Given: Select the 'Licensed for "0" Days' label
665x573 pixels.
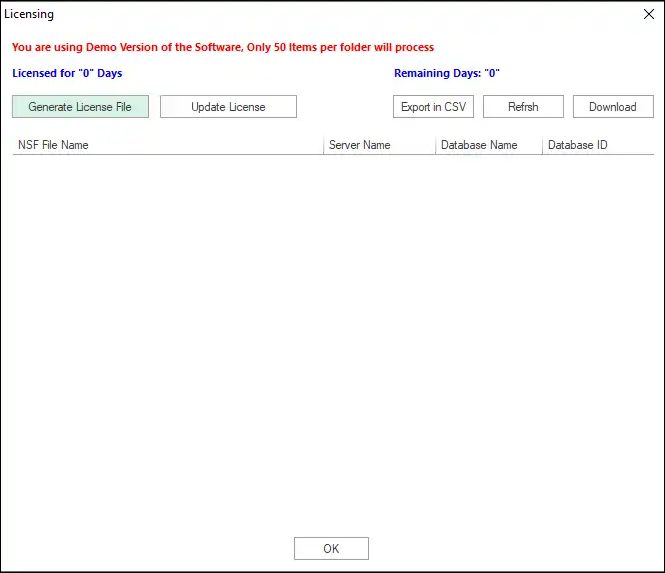Looking at the screenshot, I should (67, 73).
